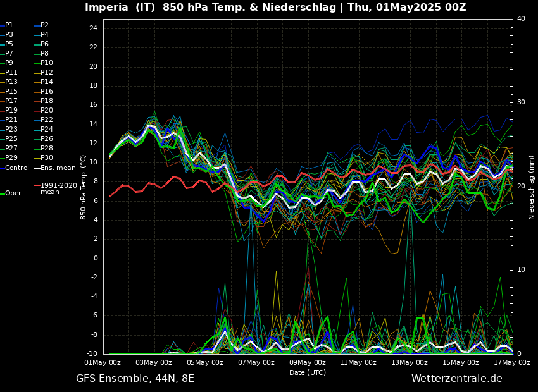538x392 pixels.
Task: Click the 1991-2020 mean legend entry
Action: pos(58,188)
